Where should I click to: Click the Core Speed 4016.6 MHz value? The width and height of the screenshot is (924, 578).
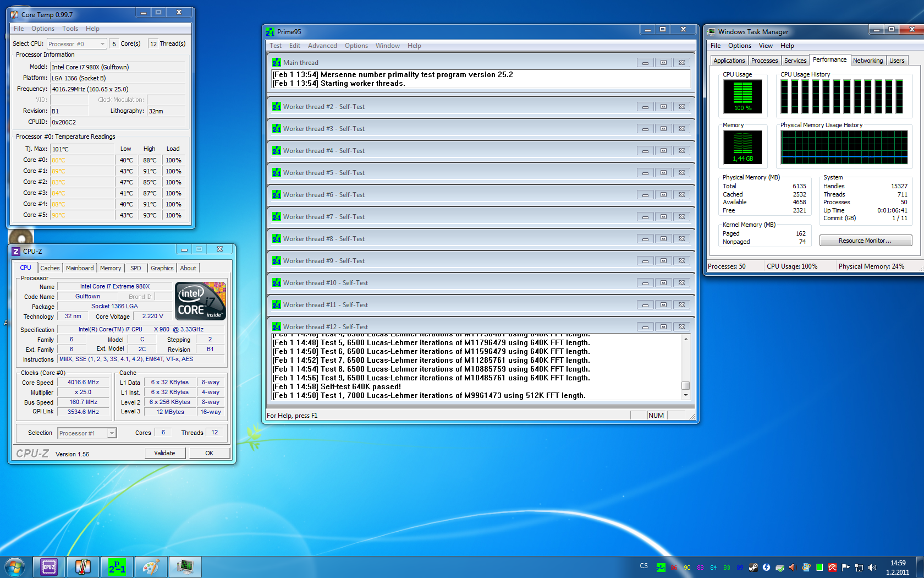(84, 382)
